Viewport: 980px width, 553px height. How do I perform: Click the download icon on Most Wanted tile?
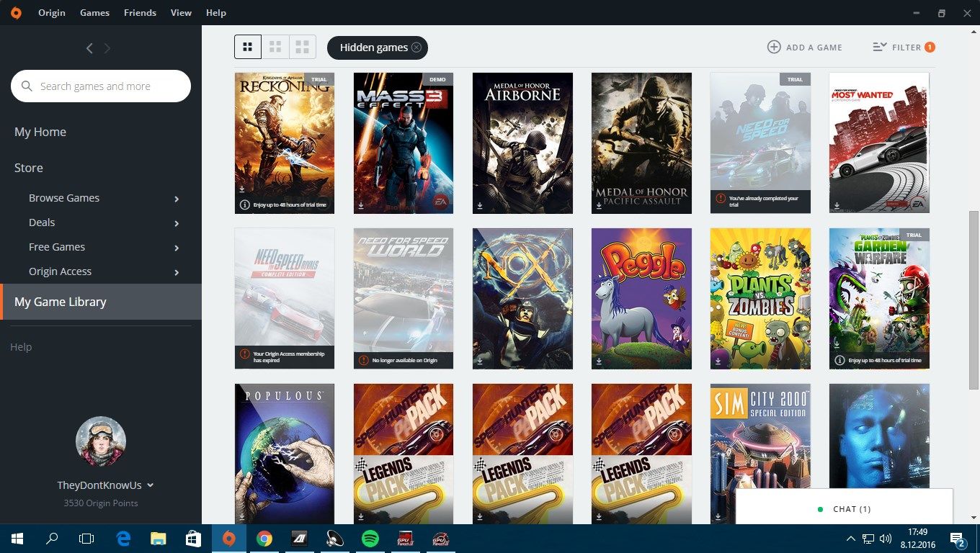coord(836,206)
